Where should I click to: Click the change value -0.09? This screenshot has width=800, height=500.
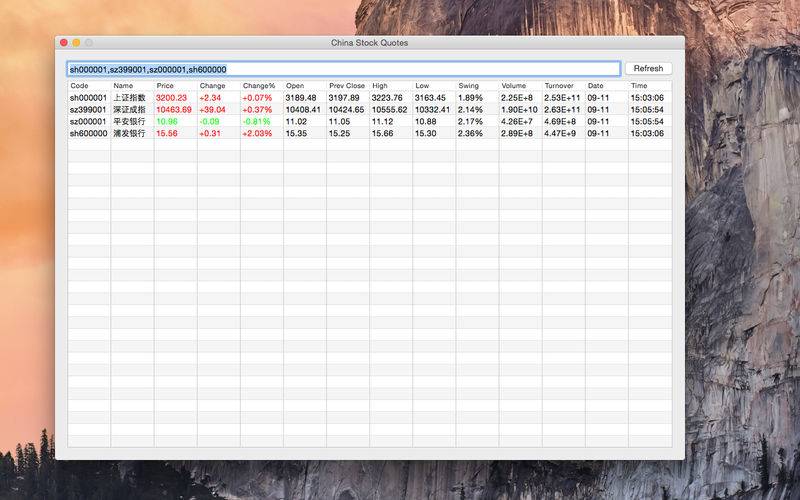(x=210, y=121)
